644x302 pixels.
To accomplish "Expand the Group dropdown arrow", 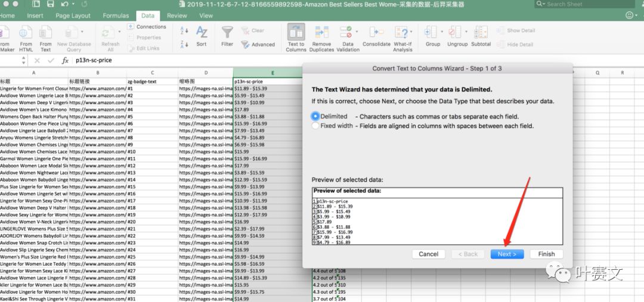I will point(442,32).
